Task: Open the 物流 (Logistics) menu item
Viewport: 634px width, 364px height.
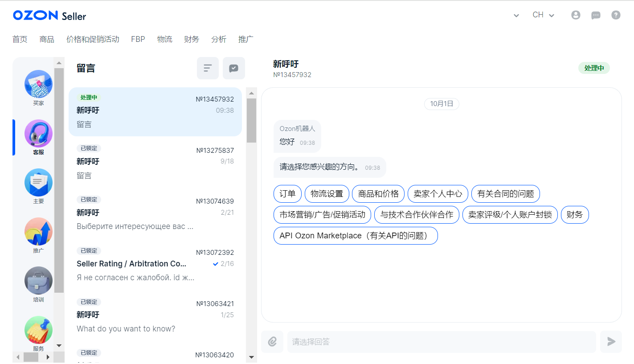Action: (165, 39)
